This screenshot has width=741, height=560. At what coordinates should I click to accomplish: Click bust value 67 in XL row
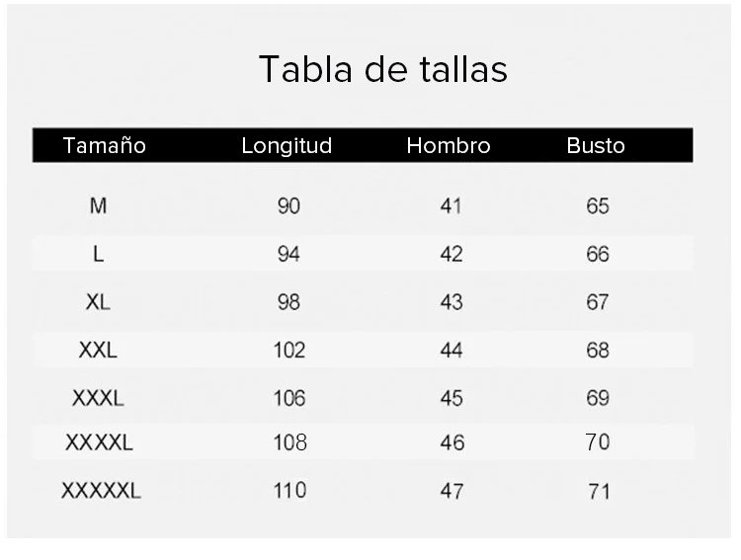(598, 302)
